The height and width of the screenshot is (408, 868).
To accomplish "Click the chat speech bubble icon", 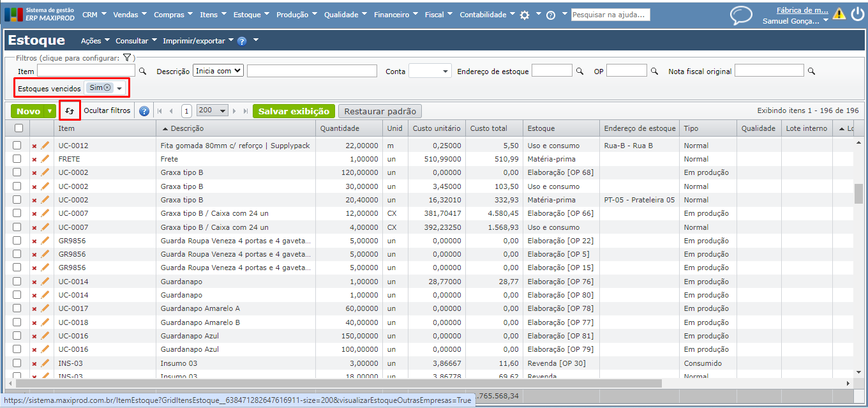I will coord(741,15).
